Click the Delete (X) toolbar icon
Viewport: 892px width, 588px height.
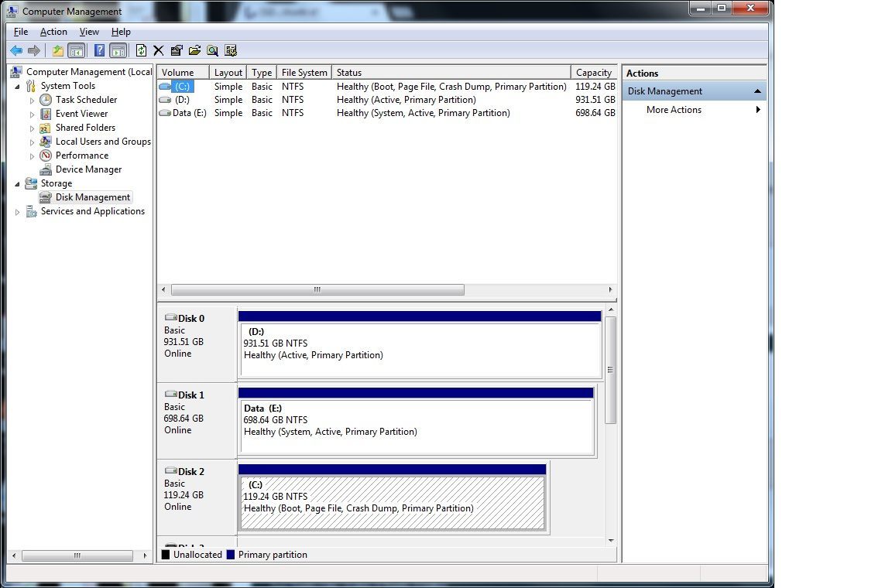pos(159,50)
